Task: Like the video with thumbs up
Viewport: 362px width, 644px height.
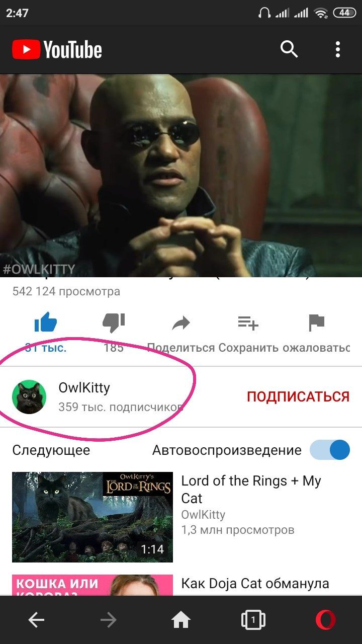Action: coord(46,323)
